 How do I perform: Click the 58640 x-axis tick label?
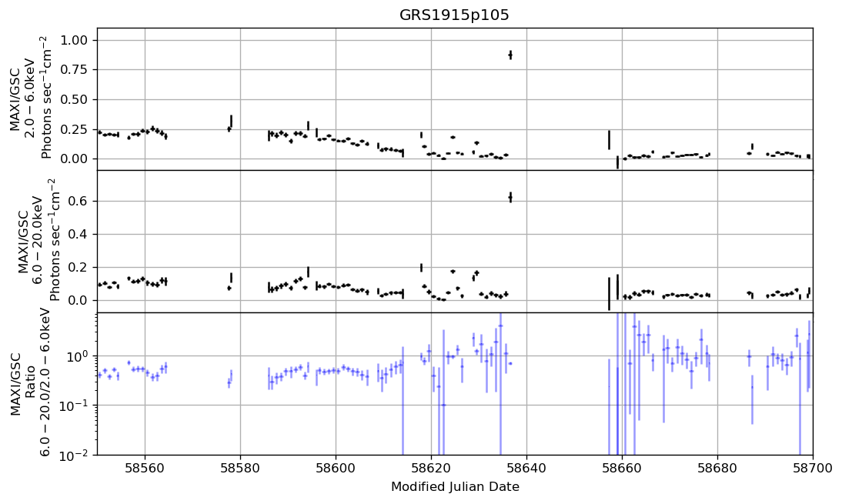pos(526,468)
